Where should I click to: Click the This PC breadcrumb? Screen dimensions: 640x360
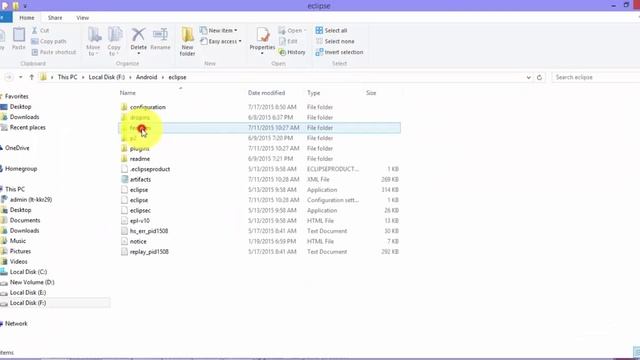tap(67, 77)
